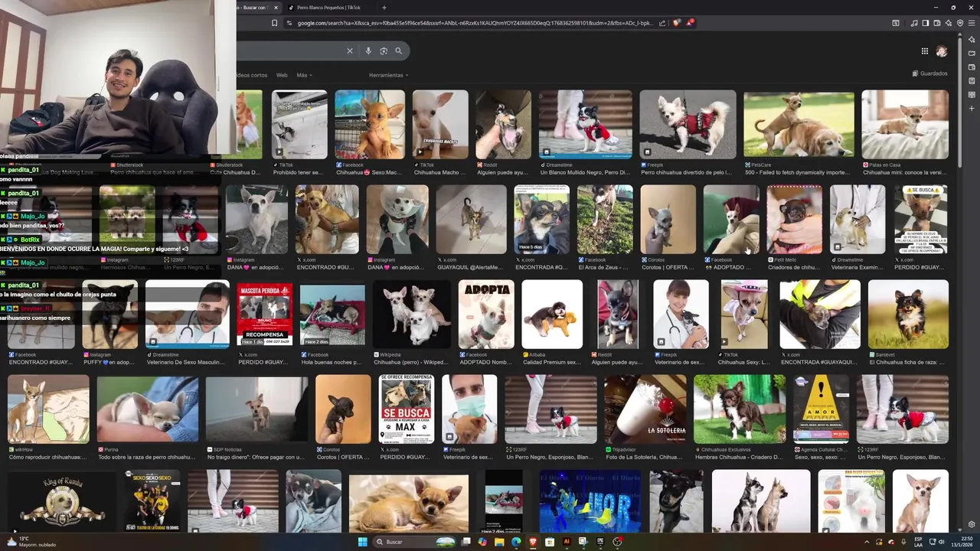Add a new item to sidebar
Image resolution: width=980 pixels, height=551 pixels.
click(972, 109)
